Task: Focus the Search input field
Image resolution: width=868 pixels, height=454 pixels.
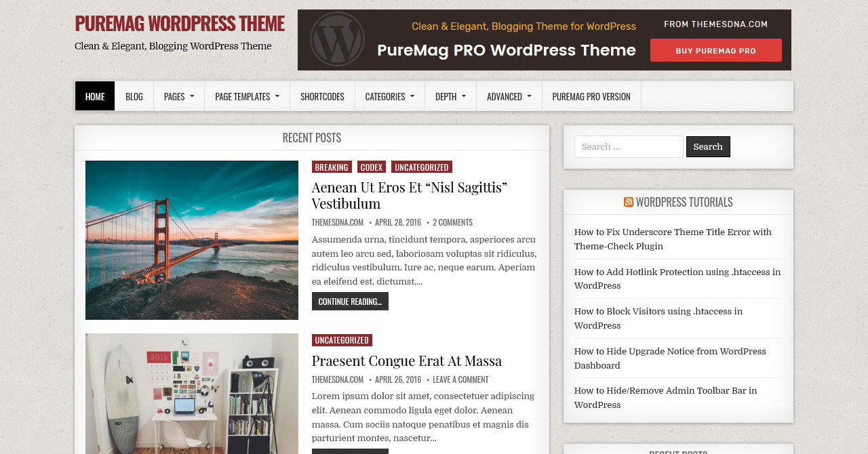Action: pyautogui.click(x=629, y=146)
